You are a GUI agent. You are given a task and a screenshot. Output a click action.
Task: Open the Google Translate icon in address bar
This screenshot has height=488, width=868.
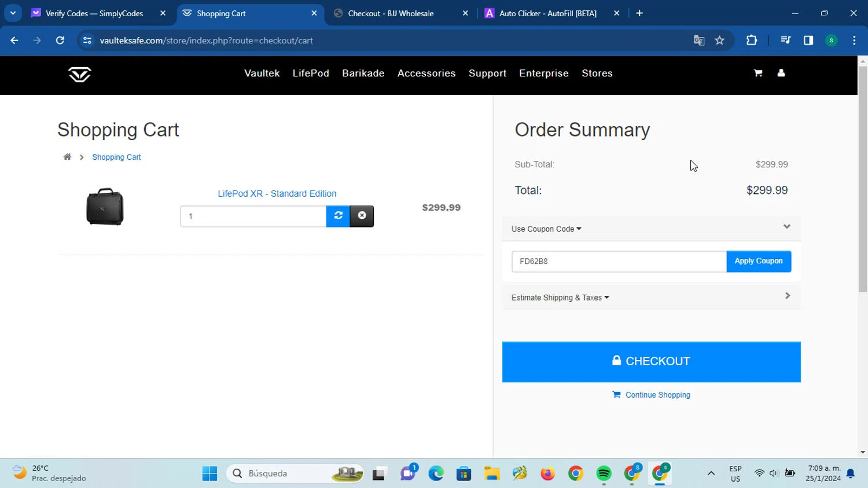699,41
